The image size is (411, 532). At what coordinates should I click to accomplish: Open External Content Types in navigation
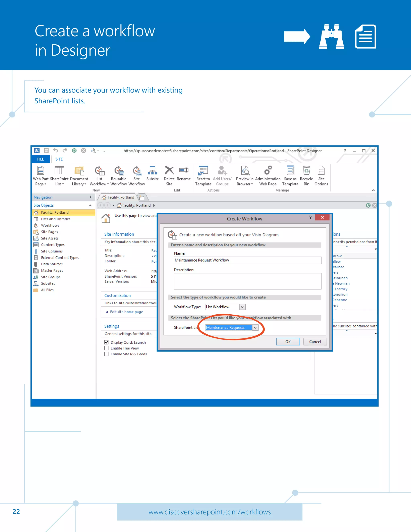[60, 258]
